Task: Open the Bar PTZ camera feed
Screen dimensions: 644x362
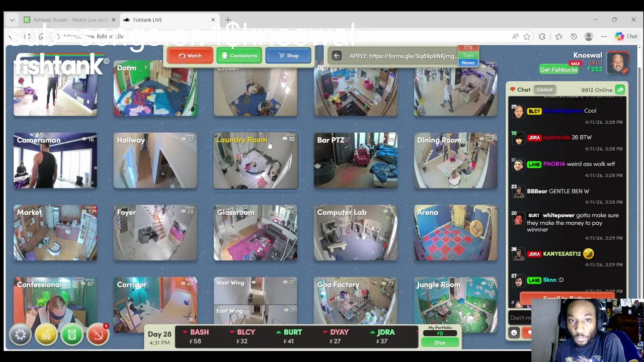Action: coord(356,160)
